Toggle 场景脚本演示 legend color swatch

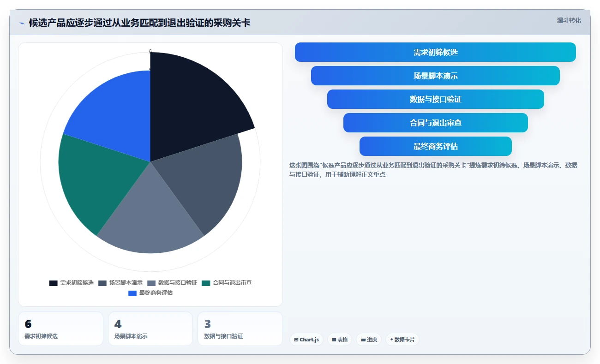click(102, 283)
